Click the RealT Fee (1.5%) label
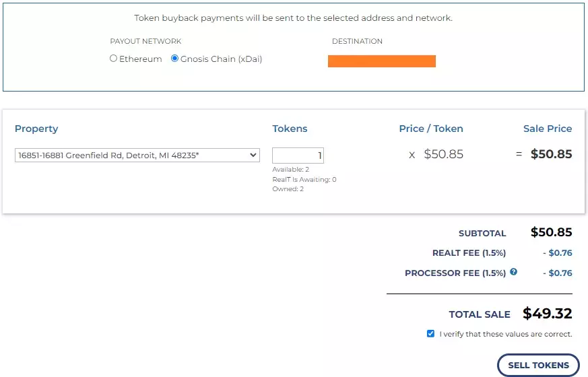Viewport: 588px width, 377px height. pyautogui.click(x=469, y=253)
